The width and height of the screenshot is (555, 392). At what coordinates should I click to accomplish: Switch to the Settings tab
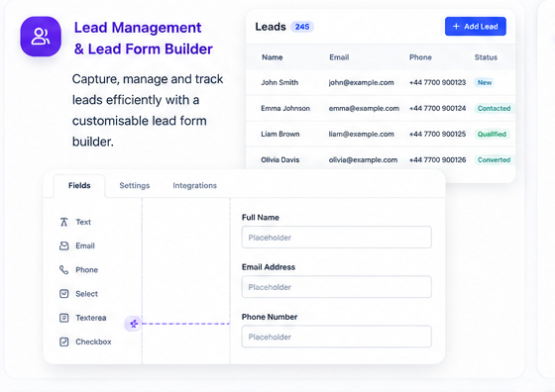[x=135, y=185]
